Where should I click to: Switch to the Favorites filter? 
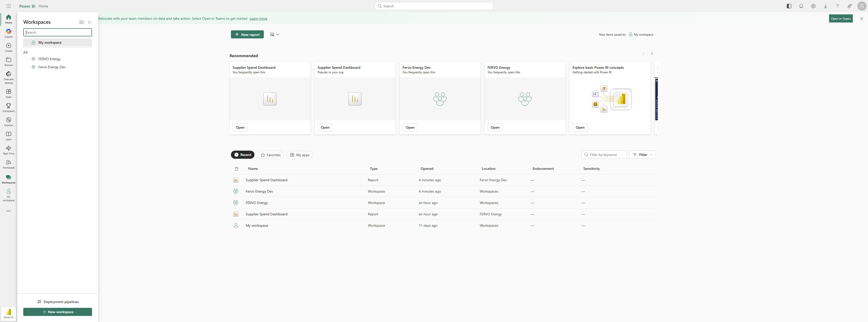pyautogui.click(x=270, y=155)
